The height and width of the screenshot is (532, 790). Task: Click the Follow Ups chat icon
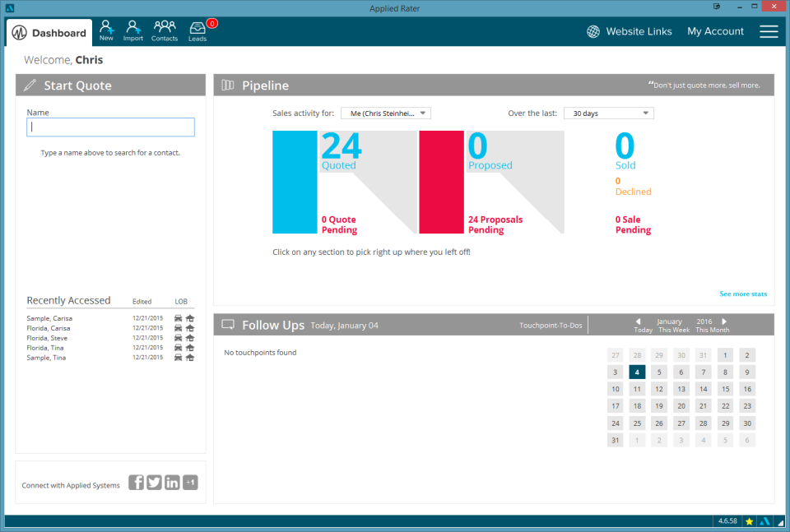[x=228, y=325]
